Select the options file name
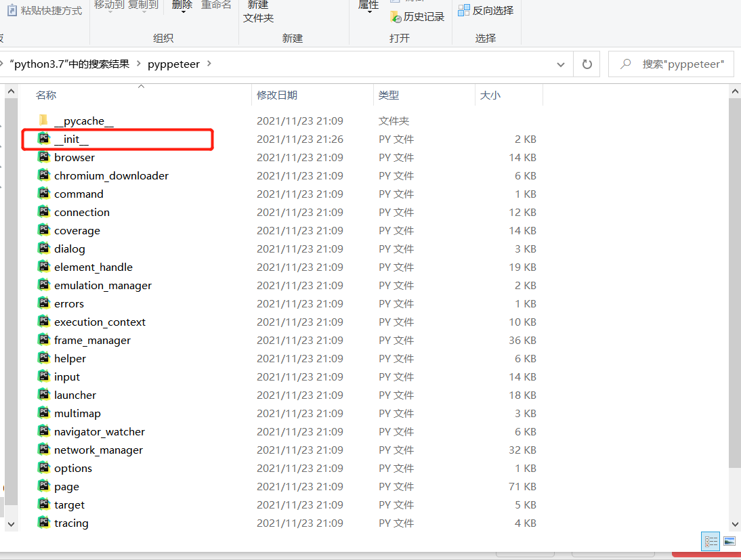The height and width of the screenshot is (560, 741). [73, 469]
